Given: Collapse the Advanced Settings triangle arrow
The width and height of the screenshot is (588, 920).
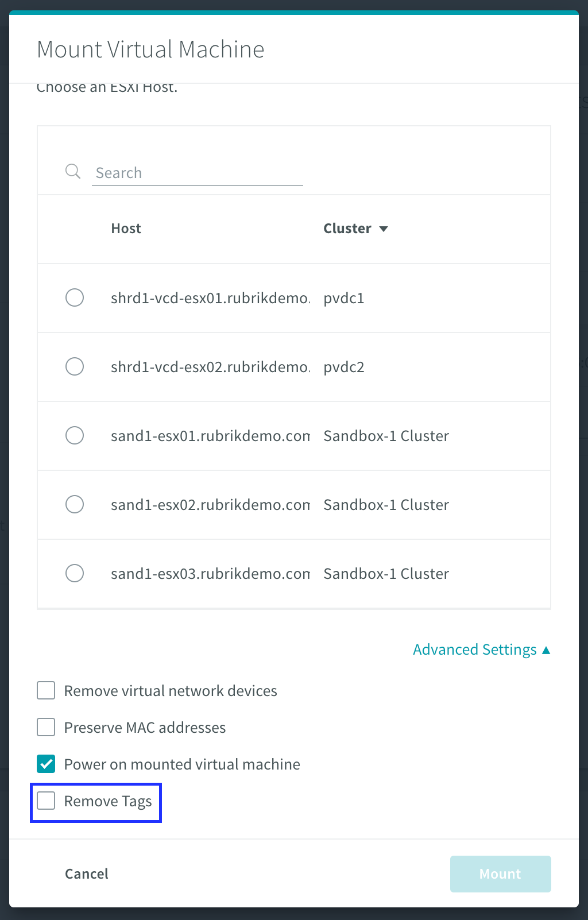Looking at the screenshot, I should coord(546,650).
